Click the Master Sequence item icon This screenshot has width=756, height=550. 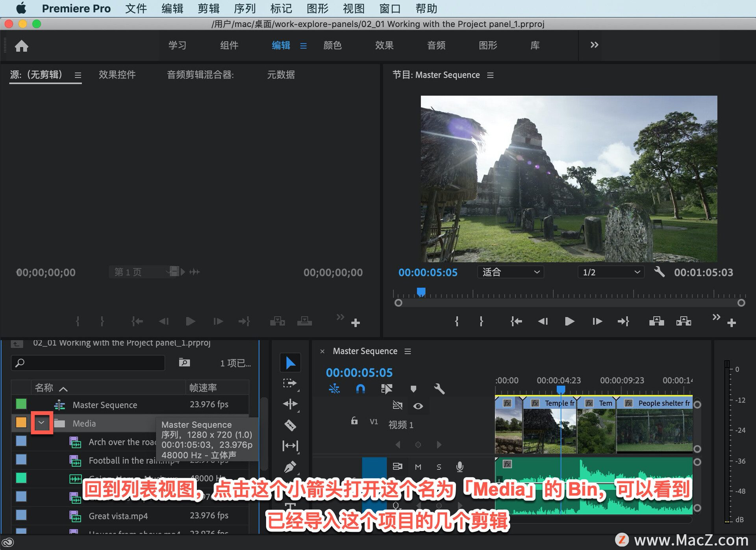(59, 404)
